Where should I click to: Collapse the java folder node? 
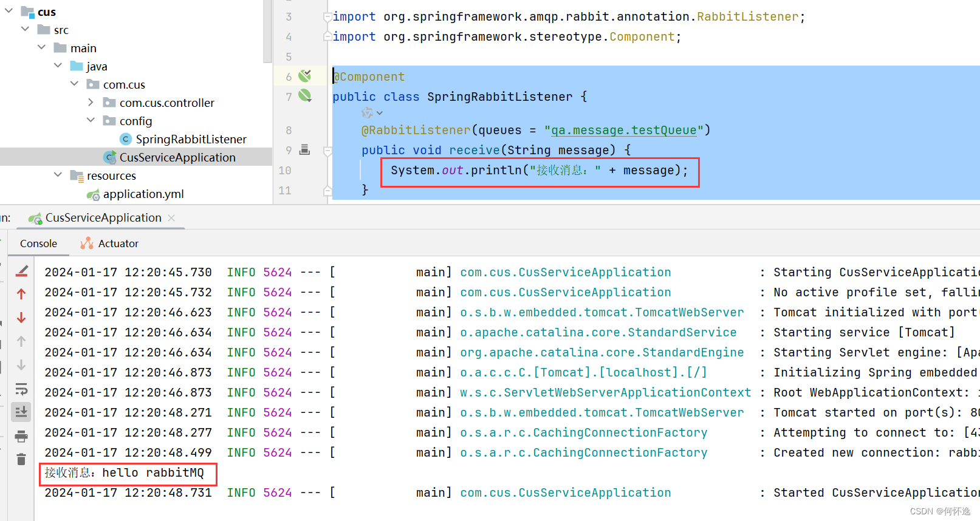tap(58, 66)
